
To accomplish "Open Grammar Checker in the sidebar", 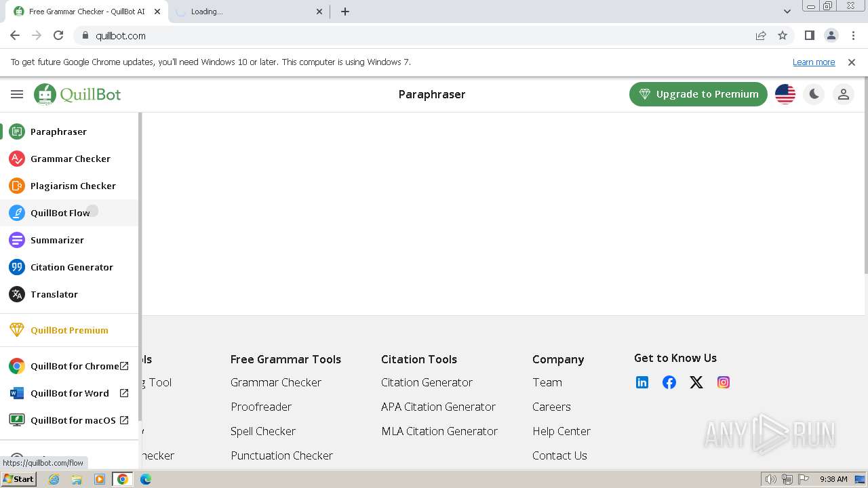I will point(70,159).
